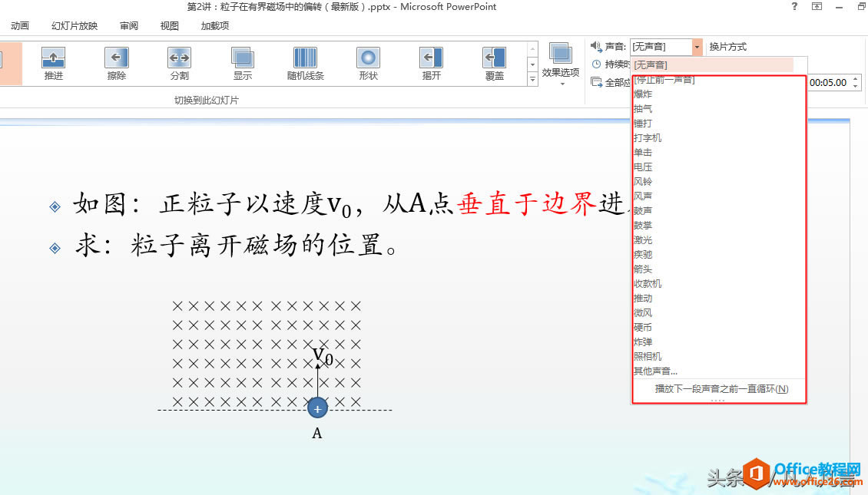Move the transition gallery down one row
868x495 pixels.
(x=532, y=64)
